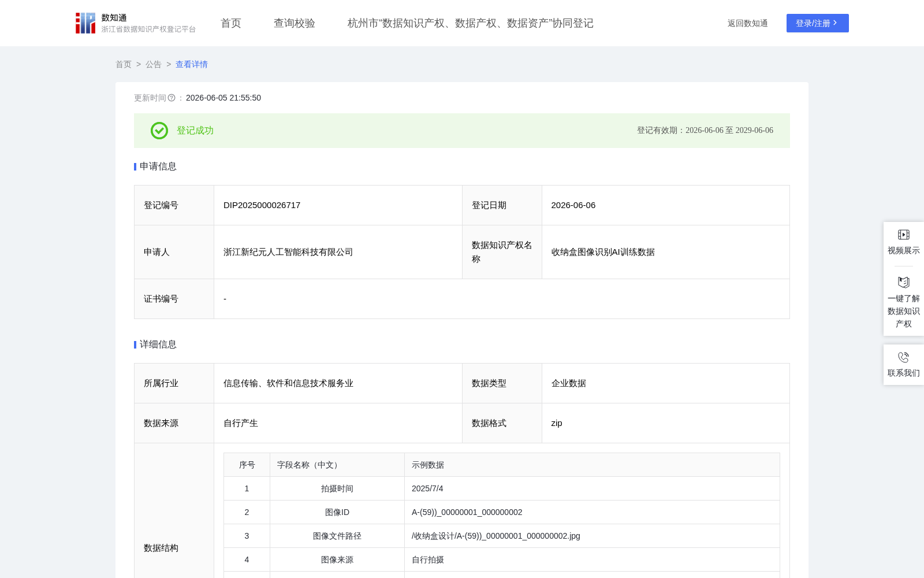
Task: Click the 登录/注册 button
Action: 818,23
